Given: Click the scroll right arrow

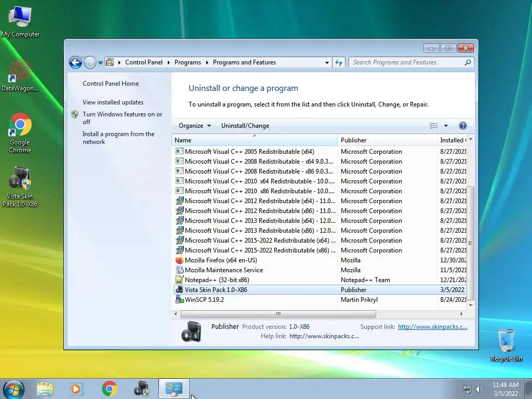Looking at the screenshot, I should (x=461, y=314).
